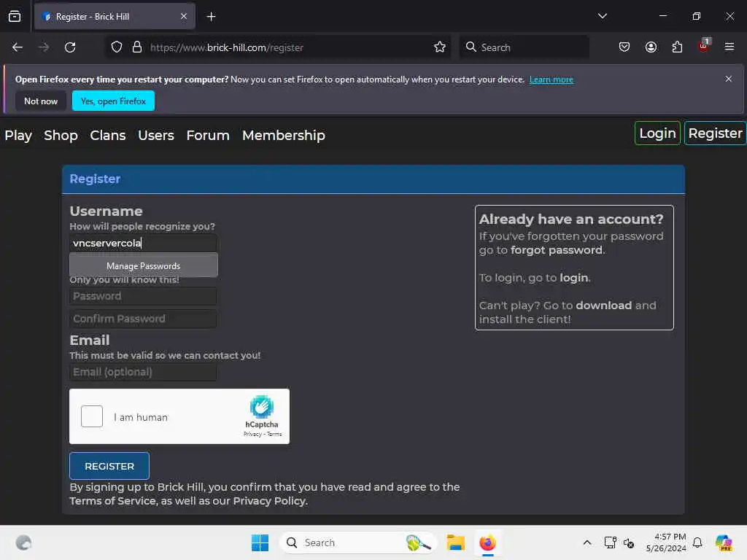The width and height of the screenshot is (747, 560).
Task: Focus the Confirm Password field
Action: pos(143,319)
